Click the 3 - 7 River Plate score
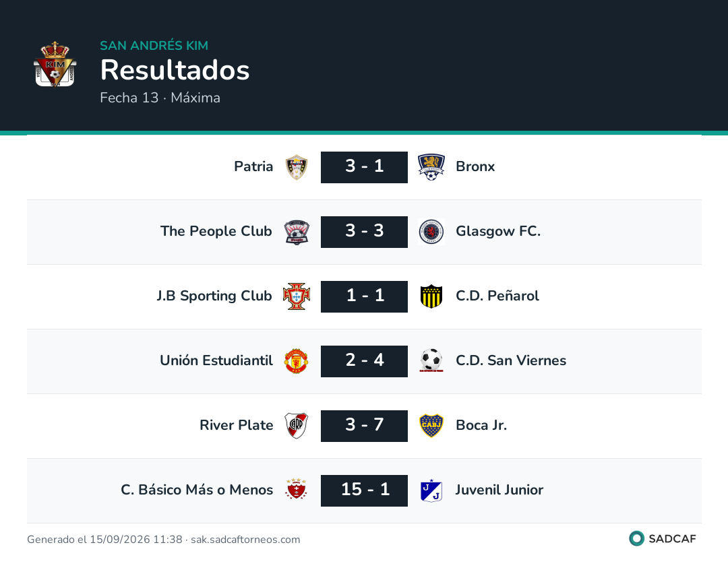 coord(364,426)
